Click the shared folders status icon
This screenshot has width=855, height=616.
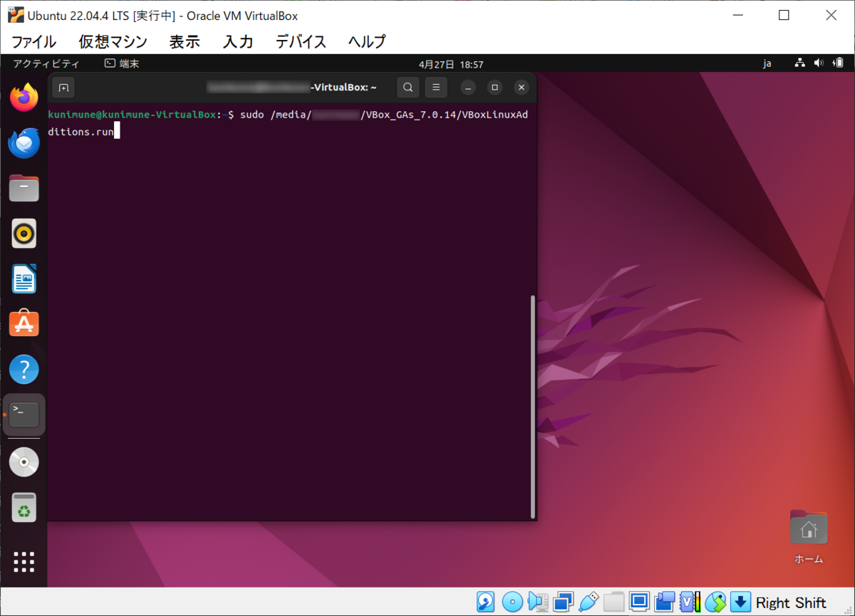point(613,602)
